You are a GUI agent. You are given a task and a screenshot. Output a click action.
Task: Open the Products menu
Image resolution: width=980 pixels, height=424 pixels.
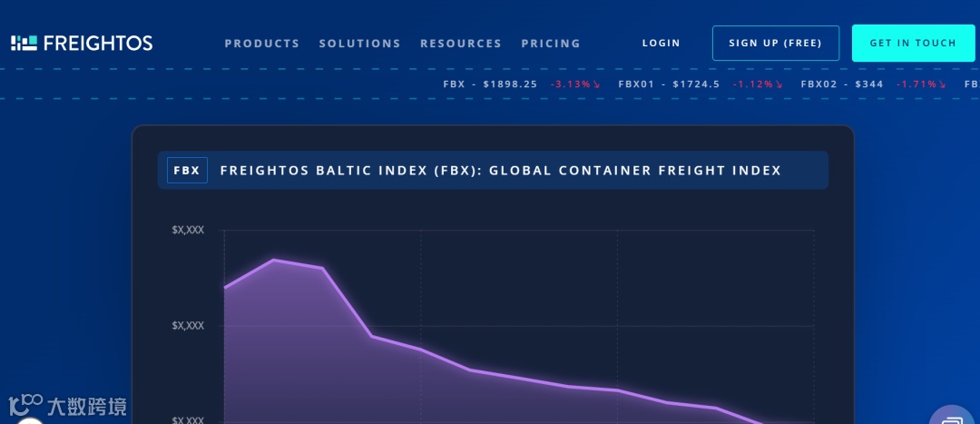[262, 44]
